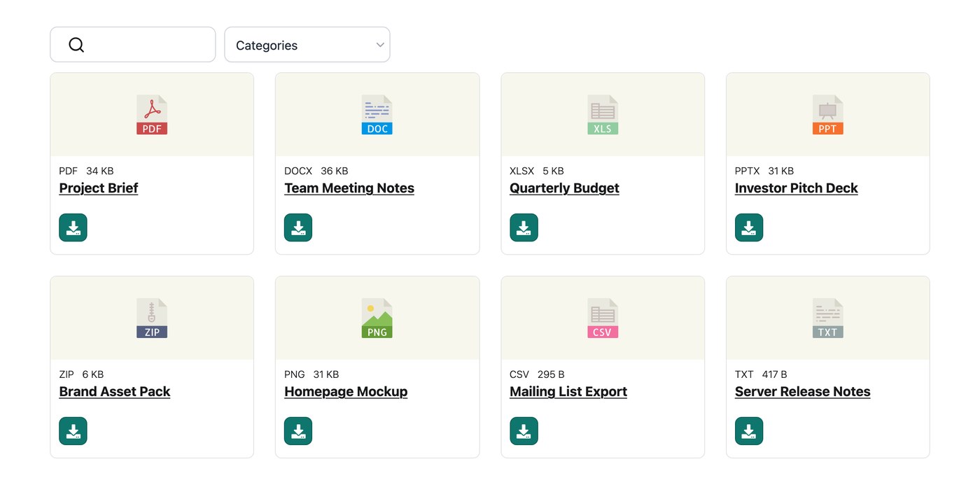This screenshot has width=980, height=485.
Task: Open the Investor Pitch Deck link
Action: pyautogui.click(x=796, y=188)
